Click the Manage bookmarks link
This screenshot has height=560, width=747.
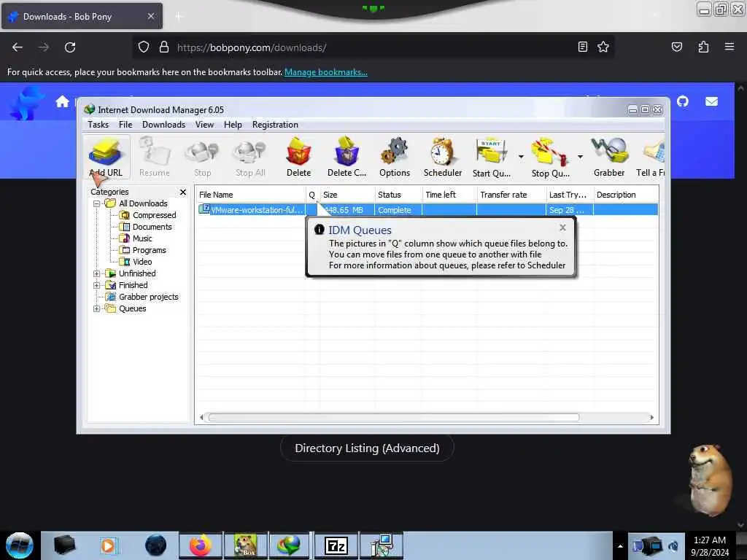(x=326, y=72)
